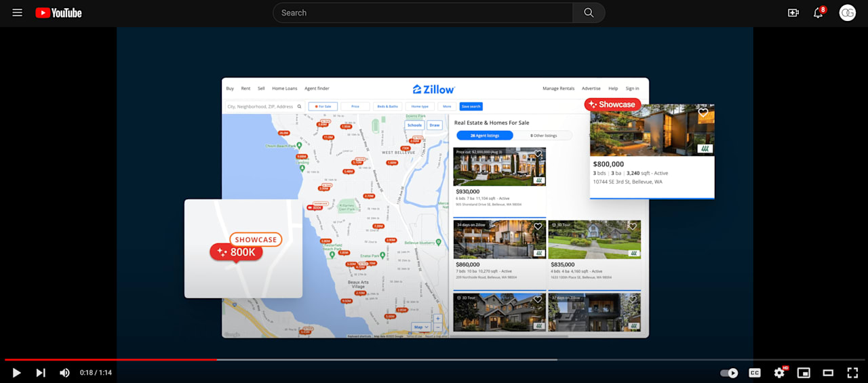Click the Draw map button

point(435,125)
